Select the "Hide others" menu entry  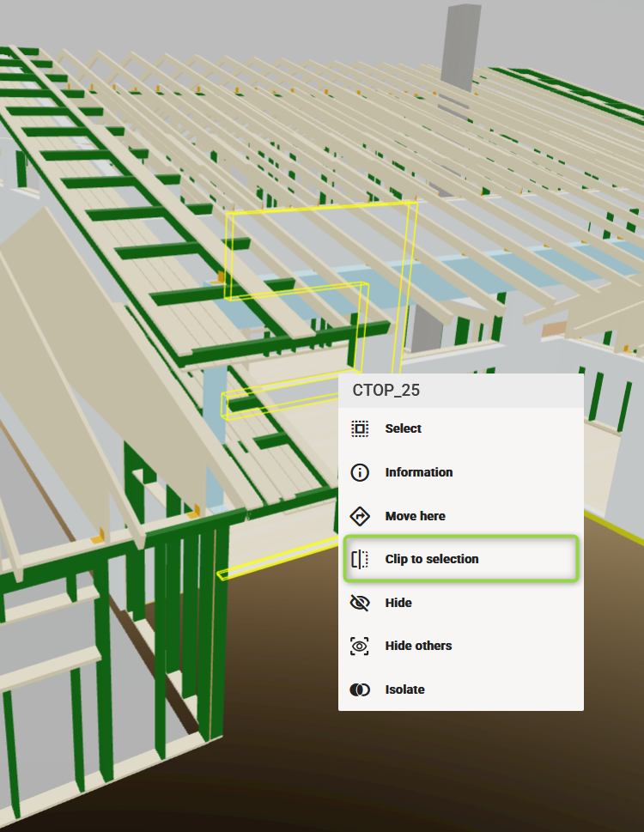tap(418, 646)
